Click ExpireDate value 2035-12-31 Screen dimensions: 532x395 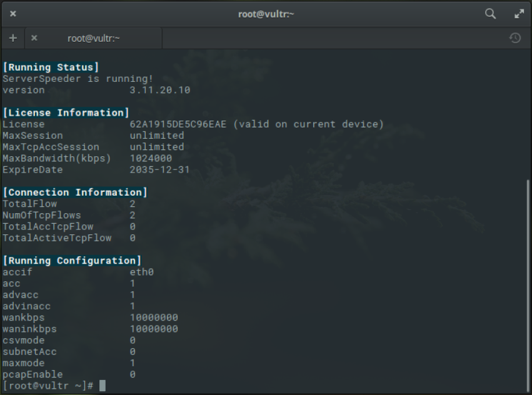(160, 169)
